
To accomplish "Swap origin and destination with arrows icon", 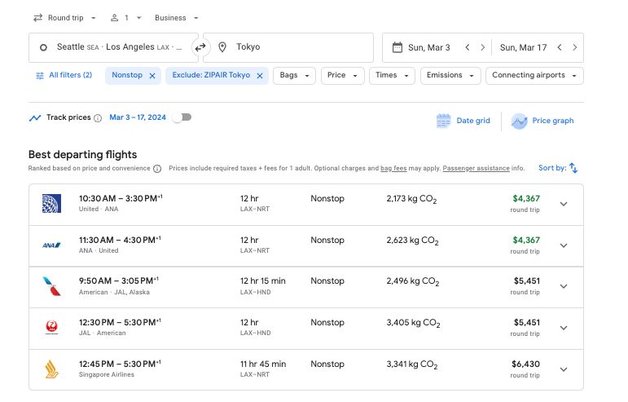I will 200,47.
